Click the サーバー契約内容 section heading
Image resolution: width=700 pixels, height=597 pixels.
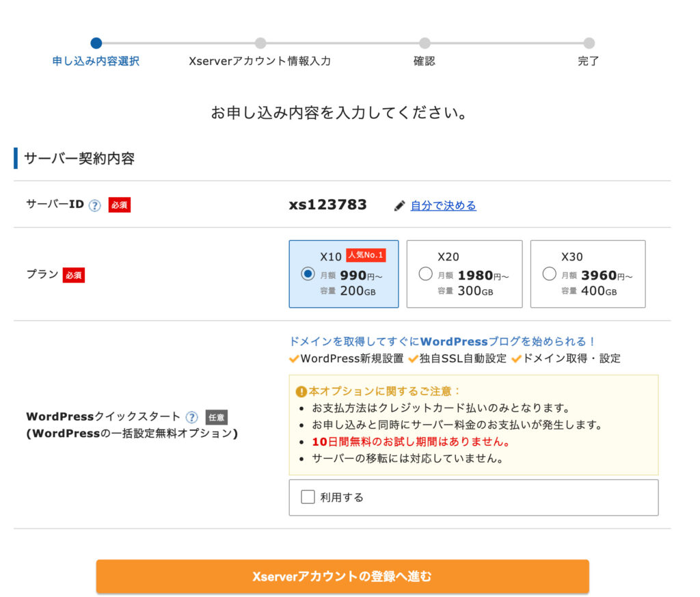[79, 159]
